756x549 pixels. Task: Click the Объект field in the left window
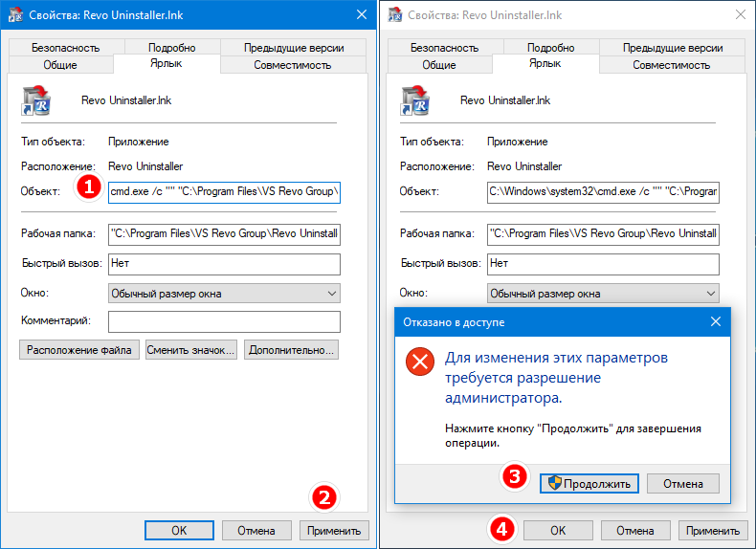tap(224, 192)
